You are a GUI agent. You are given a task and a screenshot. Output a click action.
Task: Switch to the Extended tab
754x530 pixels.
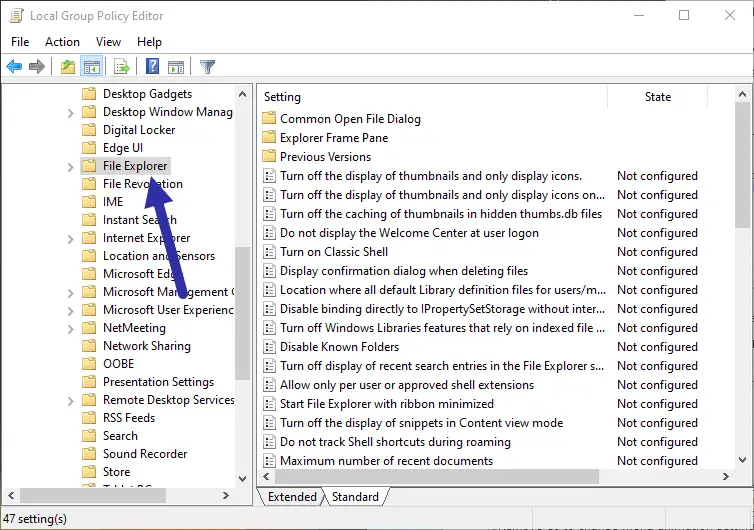coord(292,496)
